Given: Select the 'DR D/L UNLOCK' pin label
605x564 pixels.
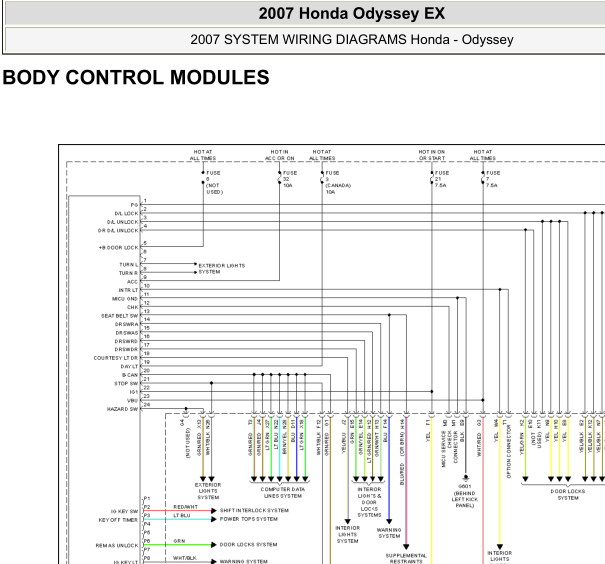Looking at the screenshot, I should click(x=118, y=231).
